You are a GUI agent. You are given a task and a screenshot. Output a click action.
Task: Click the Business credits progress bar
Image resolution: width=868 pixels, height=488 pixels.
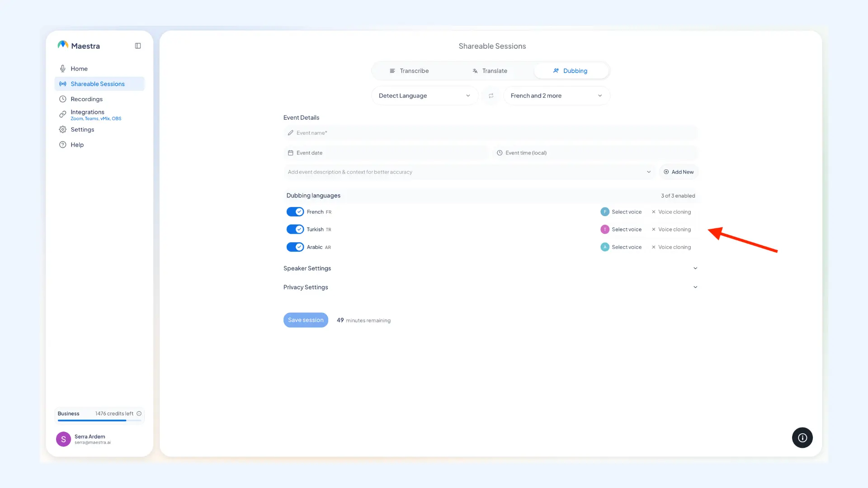99,420
